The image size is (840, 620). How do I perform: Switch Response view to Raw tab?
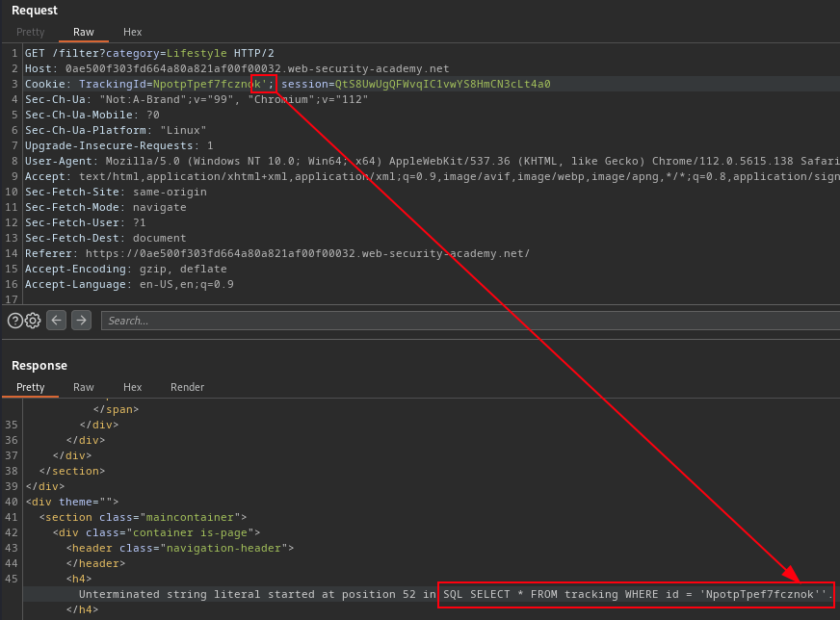tap(84, 387)
